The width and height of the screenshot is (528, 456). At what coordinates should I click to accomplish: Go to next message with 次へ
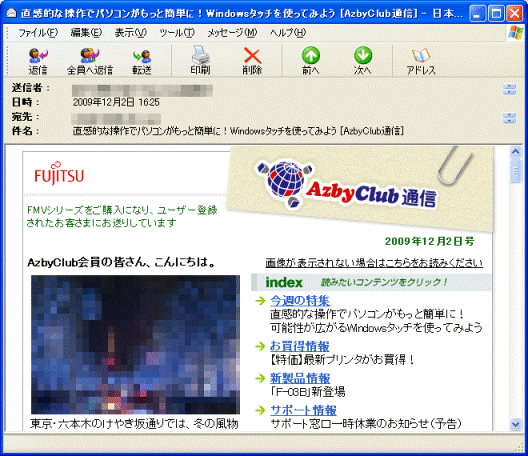tap(363, 61)
